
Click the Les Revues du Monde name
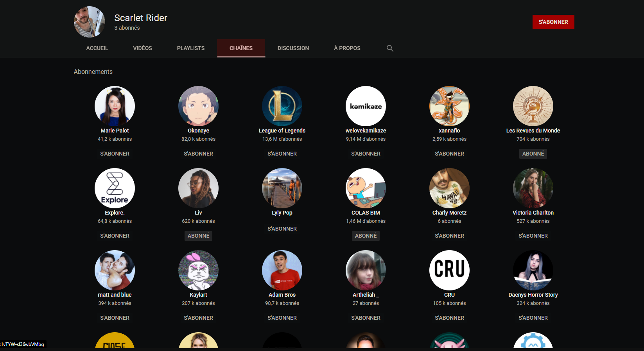point(533,131)
